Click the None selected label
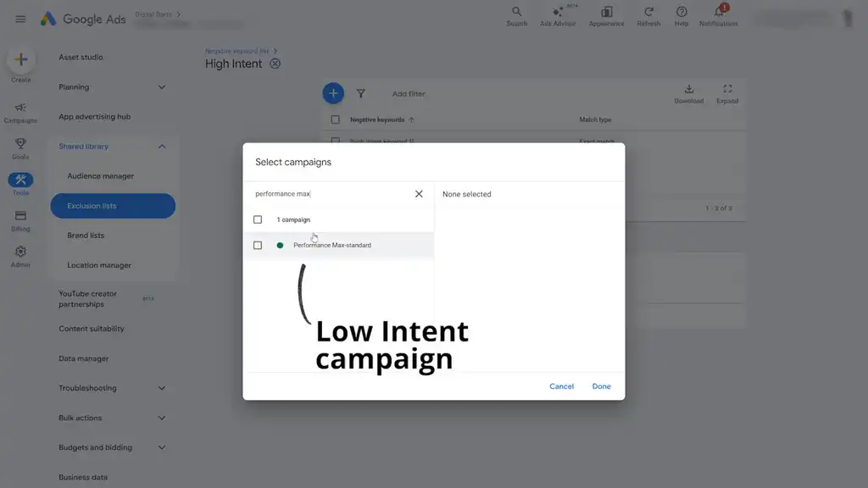Screen dimensions: 868x488 (467, 194)
